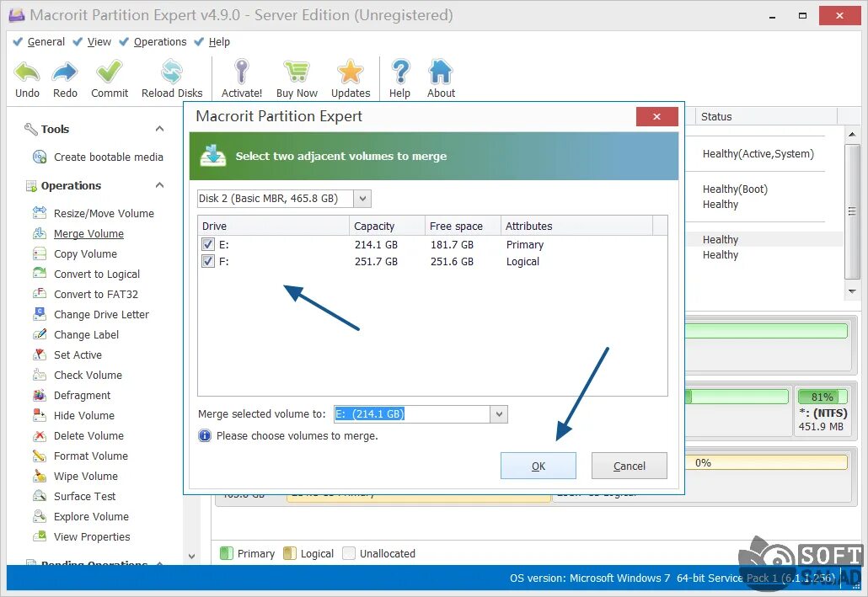This screenshot has height=597, width=868.
Task: Click the 0% usage bar
Action: [766, 462]
